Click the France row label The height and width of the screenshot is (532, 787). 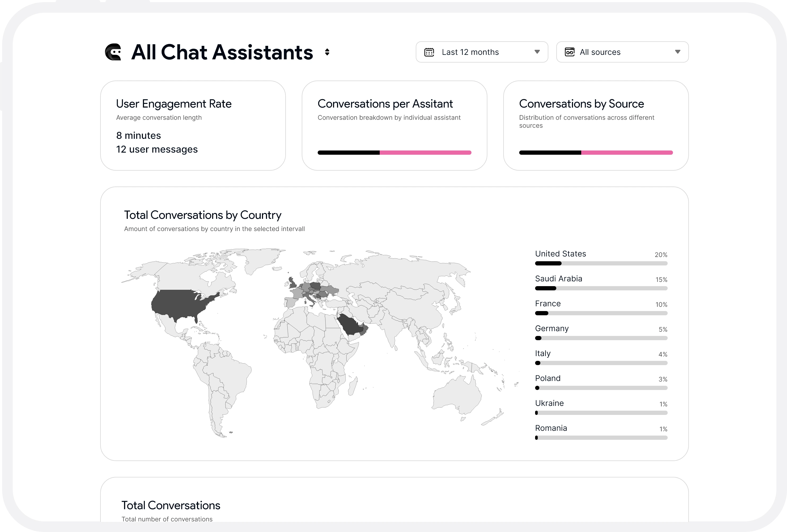point(548,304)
